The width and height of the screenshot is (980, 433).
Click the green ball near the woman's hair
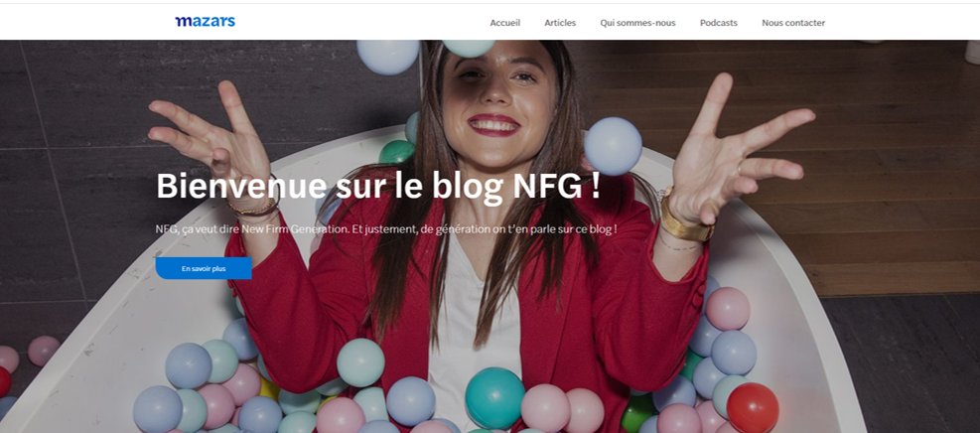(x=397, y=152)
